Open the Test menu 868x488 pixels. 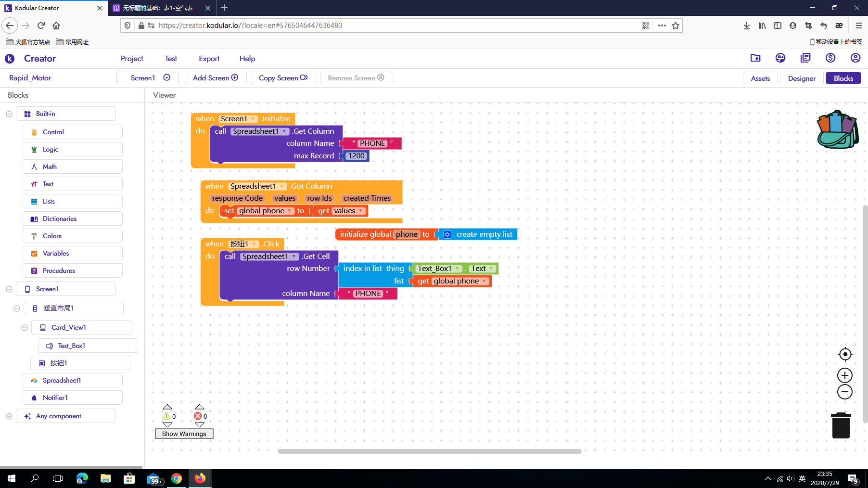[171, 59]
